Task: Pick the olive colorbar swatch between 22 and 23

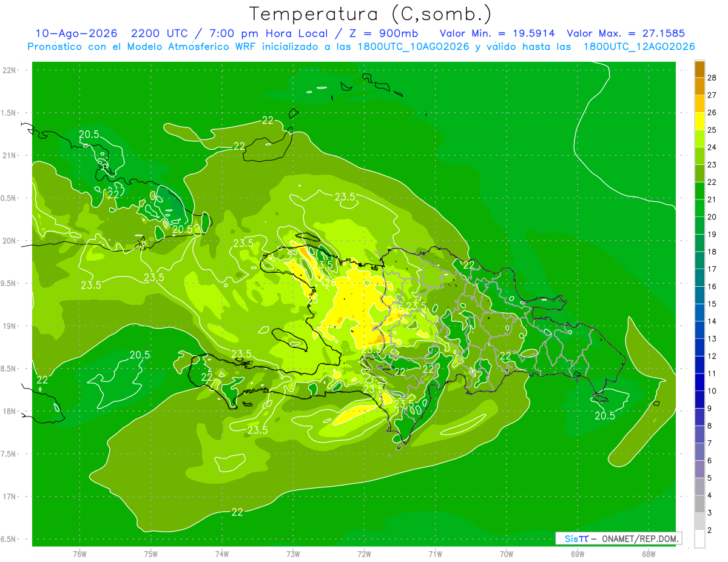Action: coord(699,173)
